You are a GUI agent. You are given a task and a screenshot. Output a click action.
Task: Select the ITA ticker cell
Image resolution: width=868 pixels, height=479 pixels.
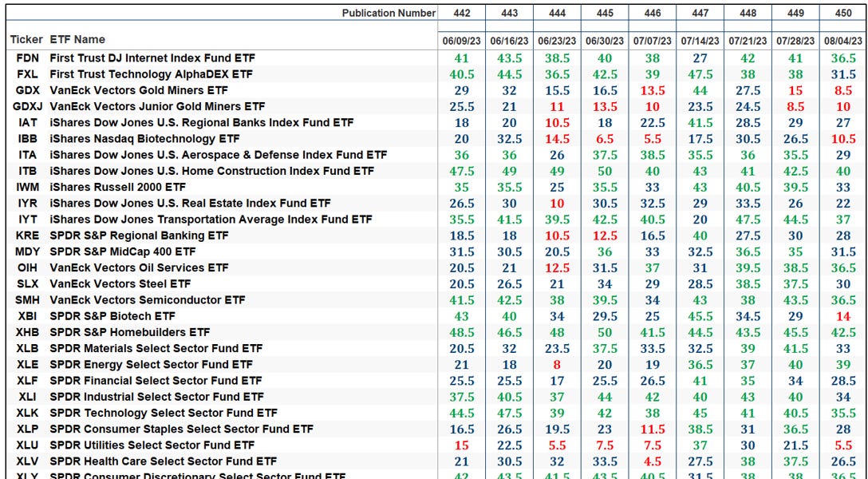[27, 155]
